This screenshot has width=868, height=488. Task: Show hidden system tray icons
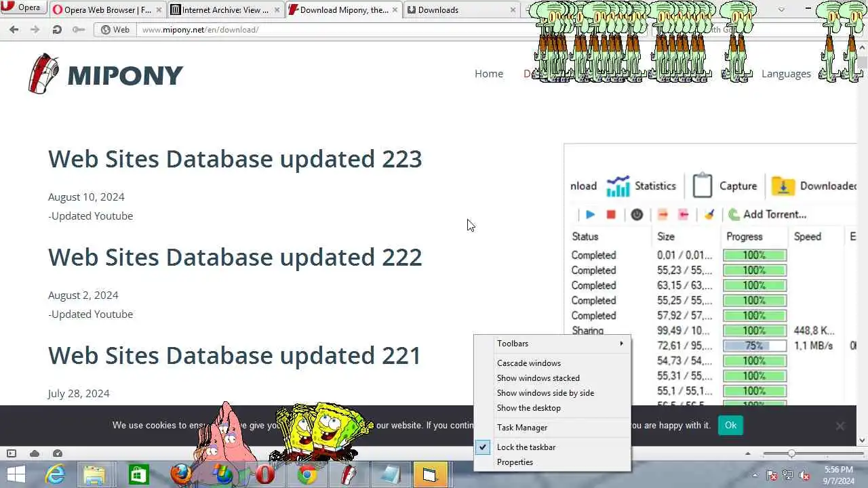pos(755,475)
